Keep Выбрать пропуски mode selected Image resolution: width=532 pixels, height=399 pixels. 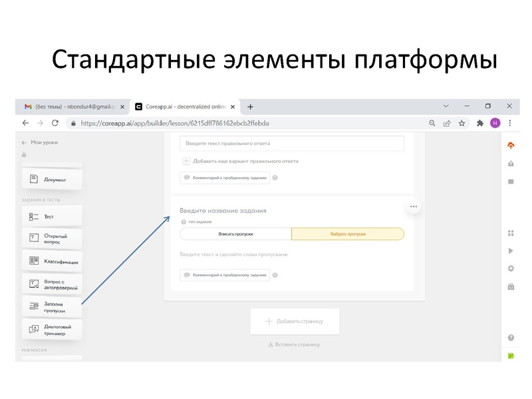(346, 234)
